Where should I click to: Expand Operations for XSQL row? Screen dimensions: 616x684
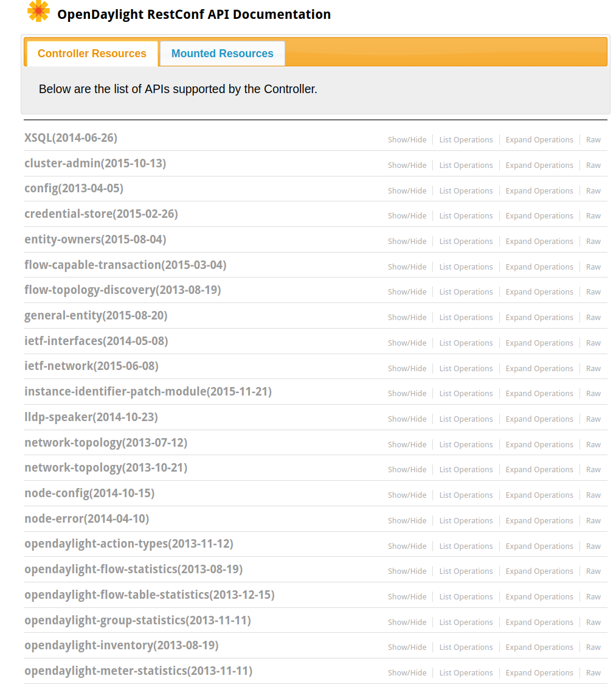539,140
